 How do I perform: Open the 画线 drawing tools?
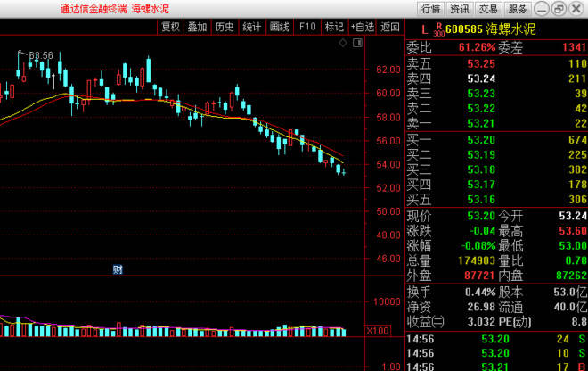point(279,27)
